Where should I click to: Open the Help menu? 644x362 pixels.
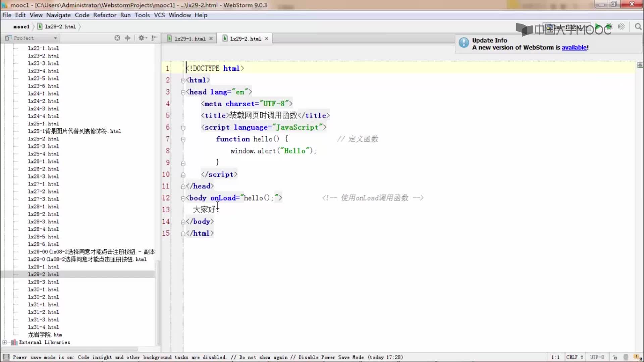[x=201, y=15]
